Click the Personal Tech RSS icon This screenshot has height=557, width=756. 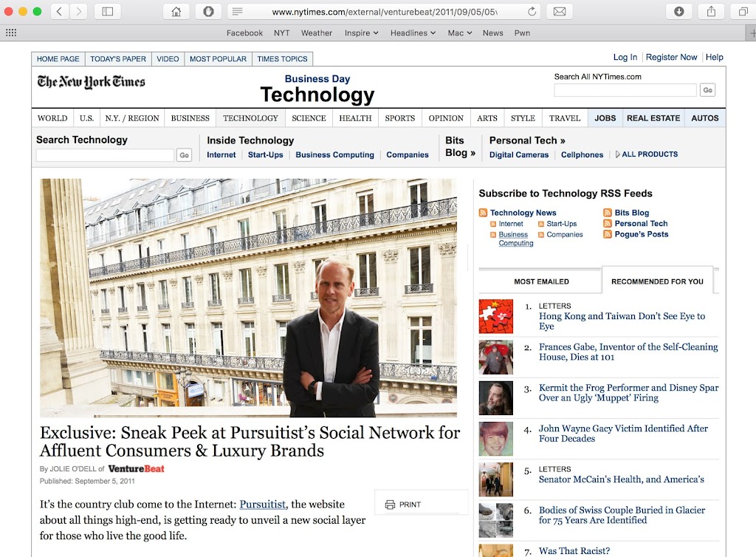coord(608,223)
